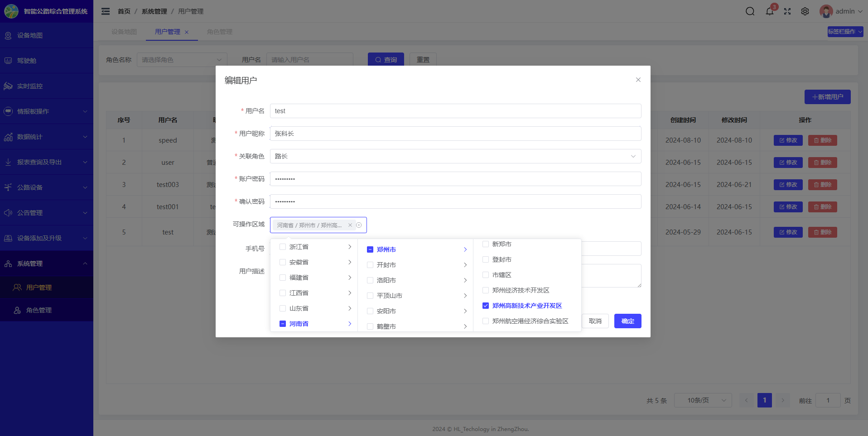Open the 关联角色 dropdown
868x436 pixels.
(x=455, y=156)
